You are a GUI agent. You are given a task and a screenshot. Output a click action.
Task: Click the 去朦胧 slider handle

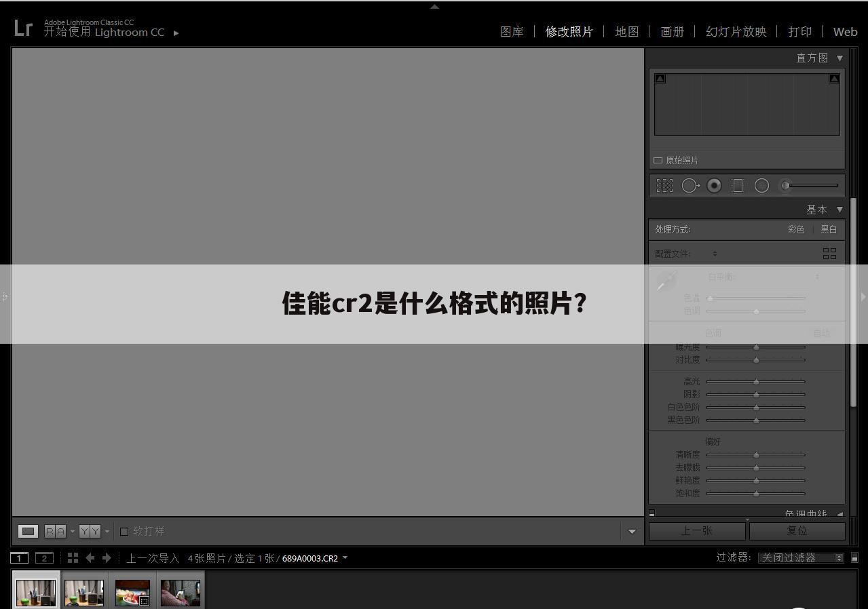(756, 467)
